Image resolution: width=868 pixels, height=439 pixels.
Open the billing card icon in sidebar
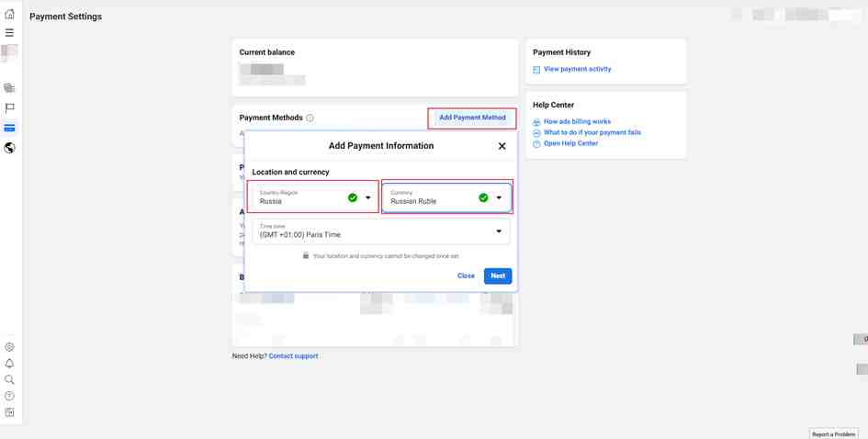9,128
